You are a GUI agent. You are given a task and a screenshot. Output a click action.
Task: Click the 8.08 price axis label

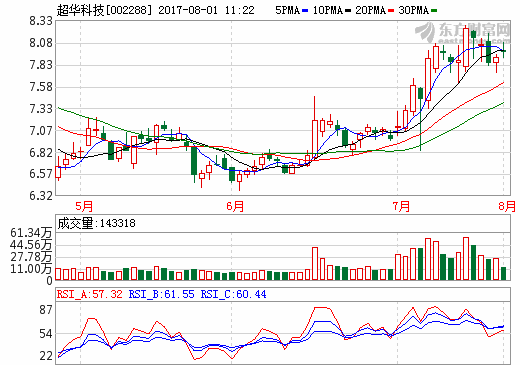pyautogui.click(x=41, y=43)
